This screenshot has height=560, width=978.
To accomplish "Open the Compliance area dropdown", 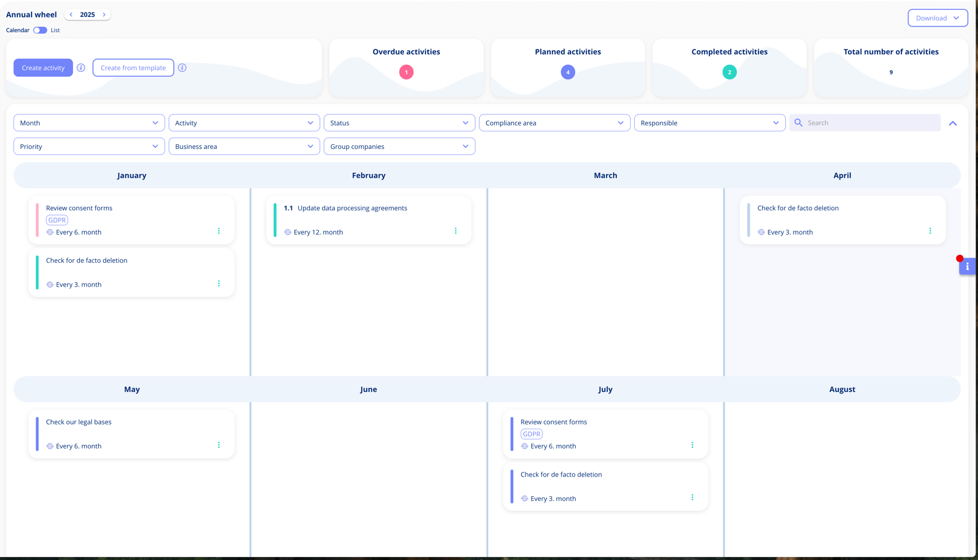I will [555, 123].
